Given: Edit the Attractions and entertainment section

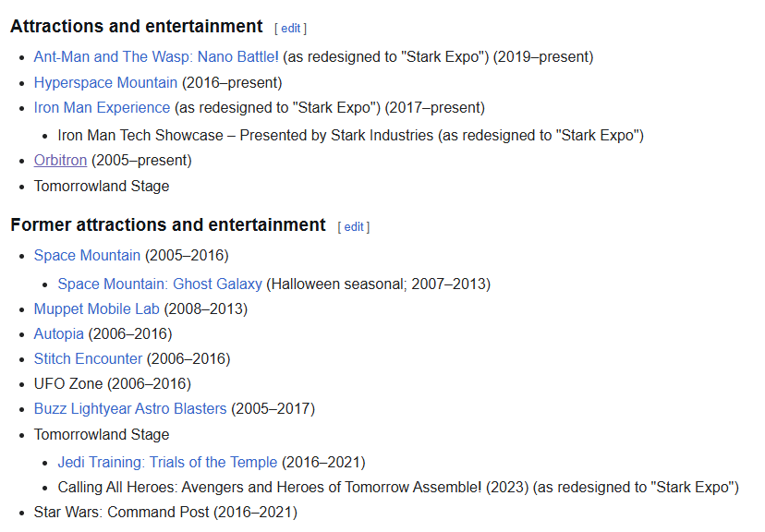Looking at the screenshot, I should (x=291, y=29).
